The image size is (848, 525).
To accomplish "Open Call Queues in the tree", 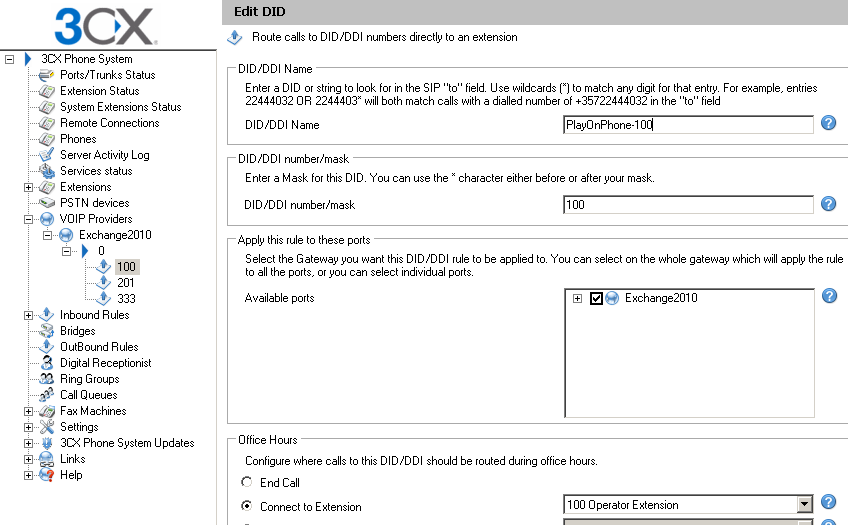I will pos(89,395).
